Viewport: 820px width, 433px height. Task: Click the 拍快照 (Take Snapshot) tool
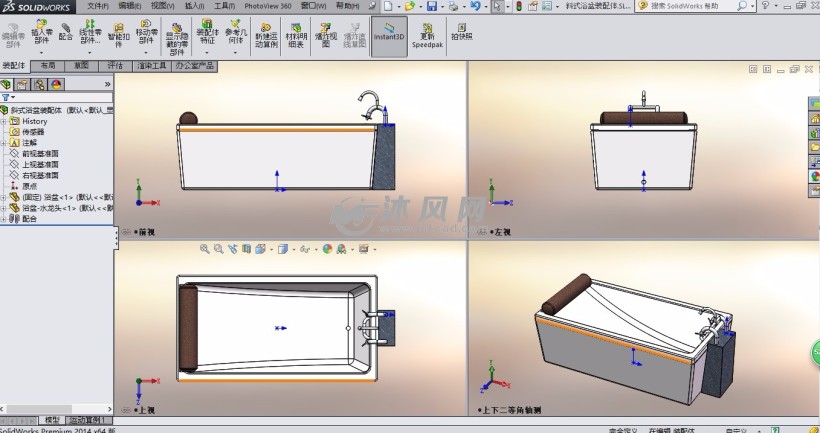(x=462, y=31)
